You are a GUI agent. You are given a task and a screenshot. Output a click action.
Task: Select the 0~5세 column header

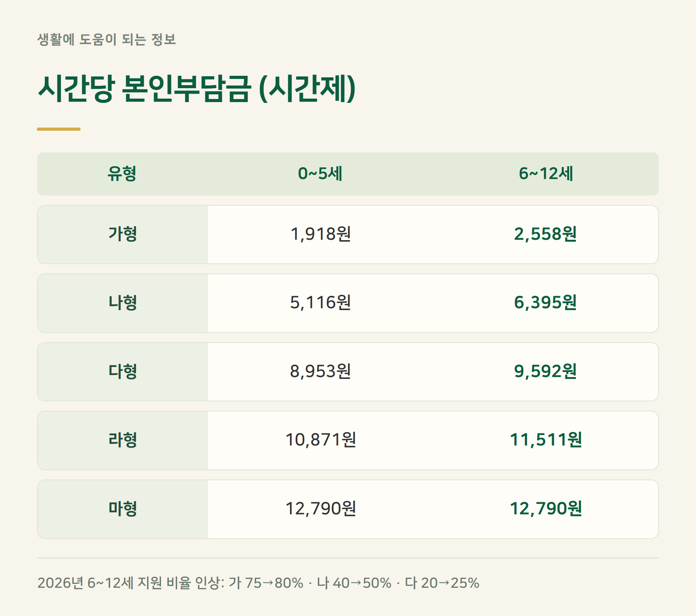click(x=320, y=174)
